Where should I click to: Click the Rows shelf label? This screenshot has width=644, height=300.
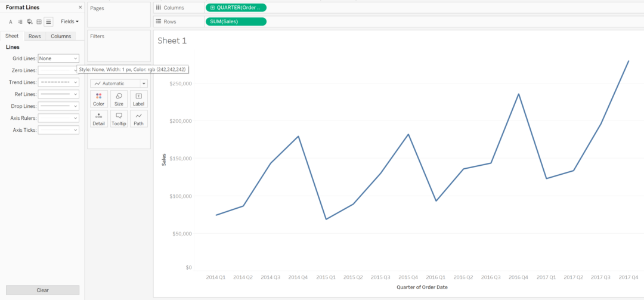click(170, 21)
